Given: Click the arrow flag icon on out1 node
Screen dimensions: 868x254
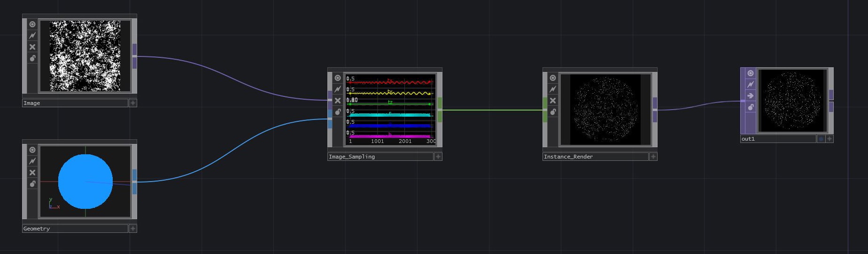Looking at the screenshot, I should [751, 95].
